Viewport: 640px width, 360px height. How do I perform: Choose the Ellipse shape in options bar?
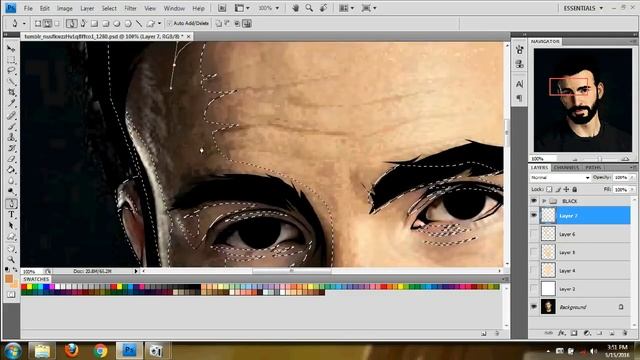click(x=117, y=24)
